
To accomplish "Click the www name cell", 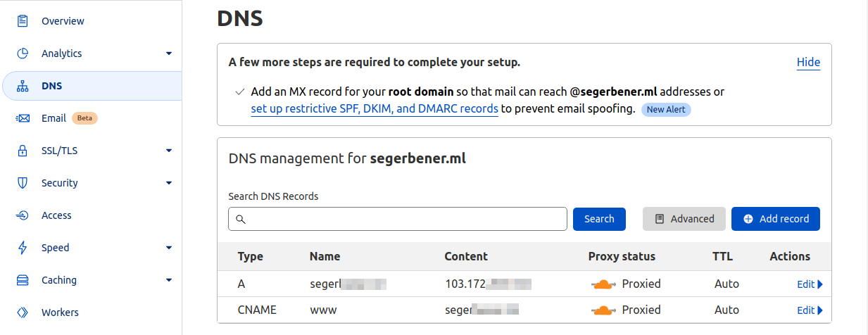I will 322,310.
